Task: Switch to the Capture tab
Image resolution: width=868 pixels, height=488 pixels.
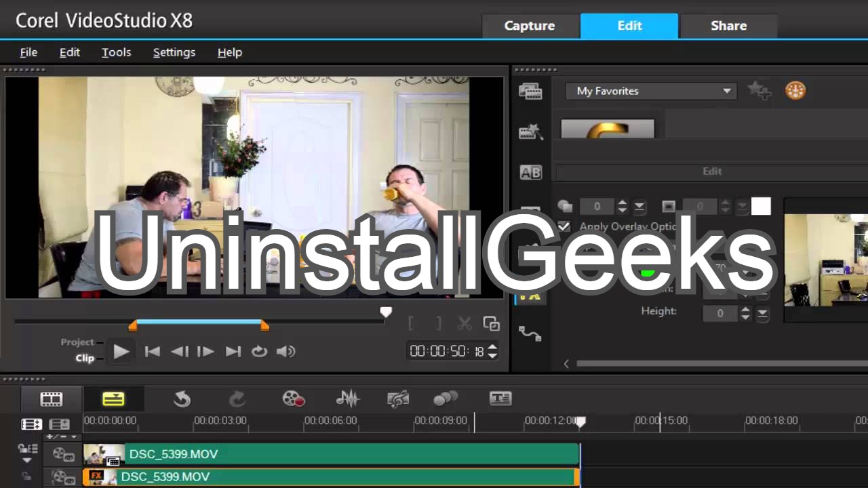Action: [530, 26]
